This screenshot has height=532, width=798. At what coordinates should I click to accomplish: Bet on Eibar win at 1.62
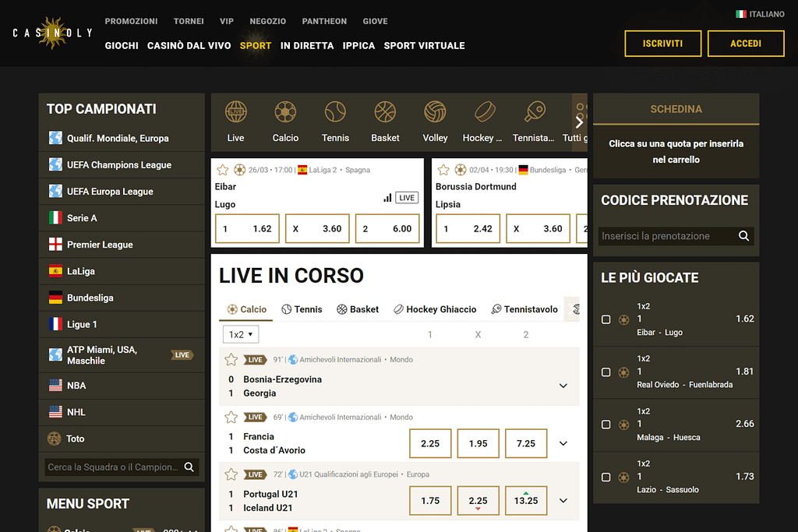[247, 229]
